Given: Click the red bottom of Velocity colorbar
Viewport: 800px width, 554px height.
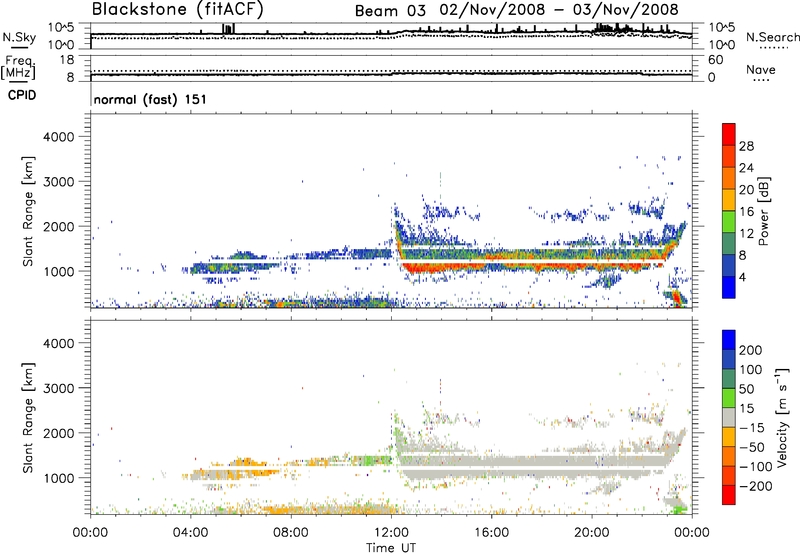Looking at the screenshot, I should point(729,495).
